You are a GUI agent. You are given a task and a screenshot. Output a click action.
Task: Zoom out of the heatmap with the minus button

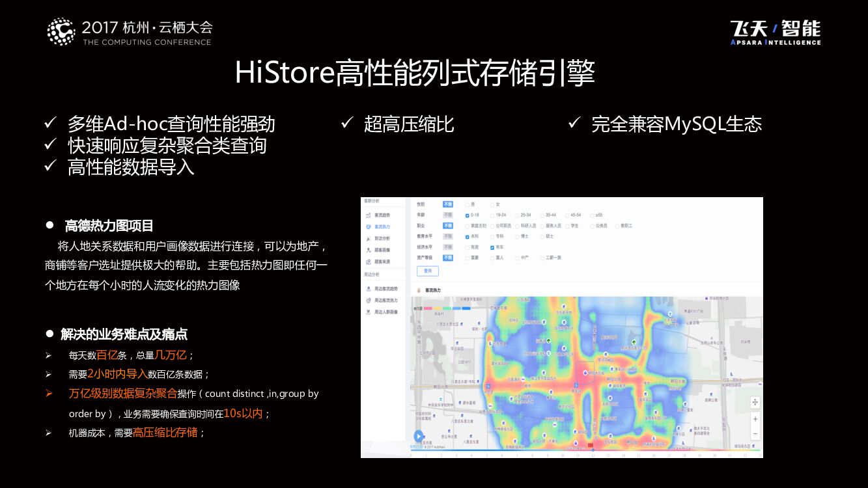point(755,433)
